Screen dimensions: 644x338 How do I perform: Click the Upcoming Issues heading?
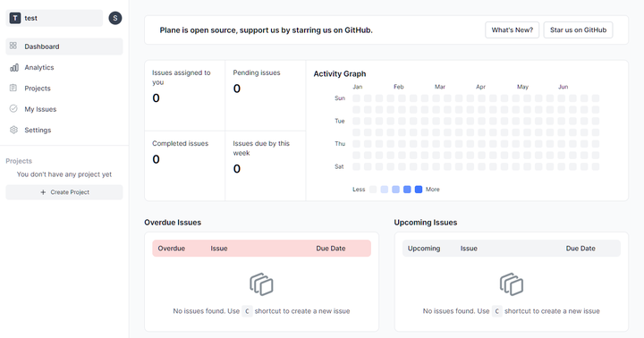click(x=426, y=223)
